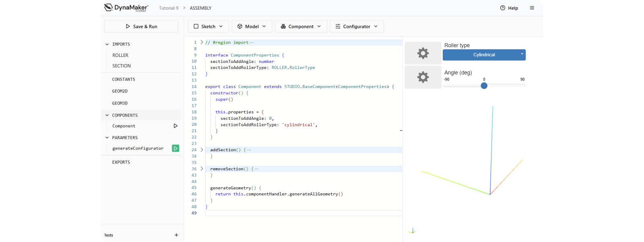Open the Configurator dropdown menu

point(357,27)
